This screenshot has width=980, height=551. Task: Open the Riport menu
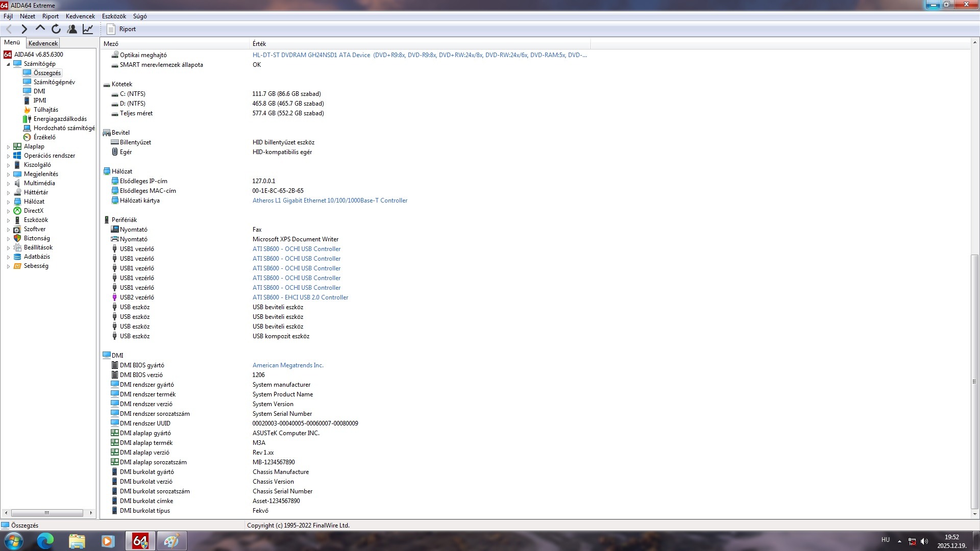[x=50, y=16]
